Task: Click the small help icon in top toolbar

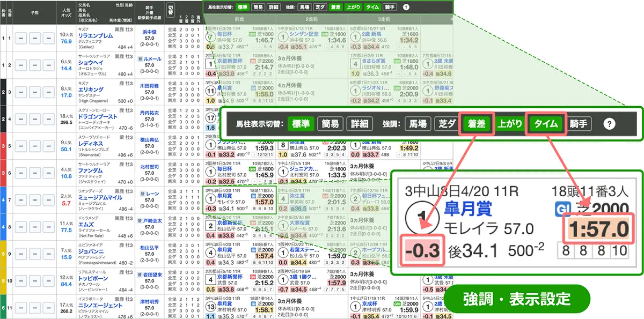Action: 406,8
